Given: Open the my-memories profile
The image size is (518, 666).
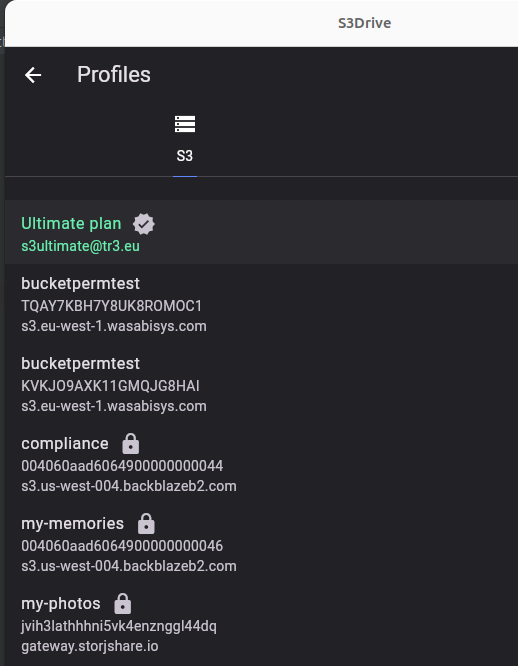Looking at the screenshot, I should coord(262,544).
